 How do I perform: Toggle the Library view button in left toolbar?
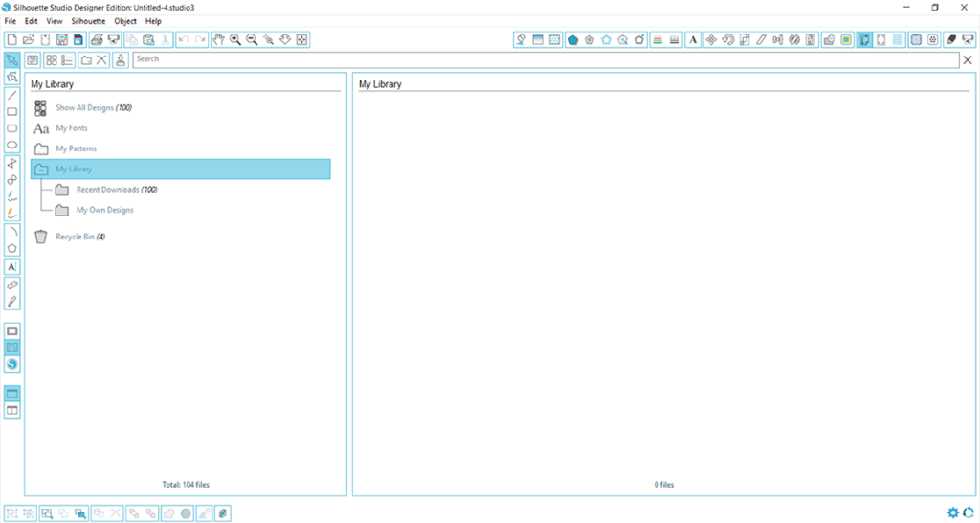pyautogui.click(x=11, y=347)
